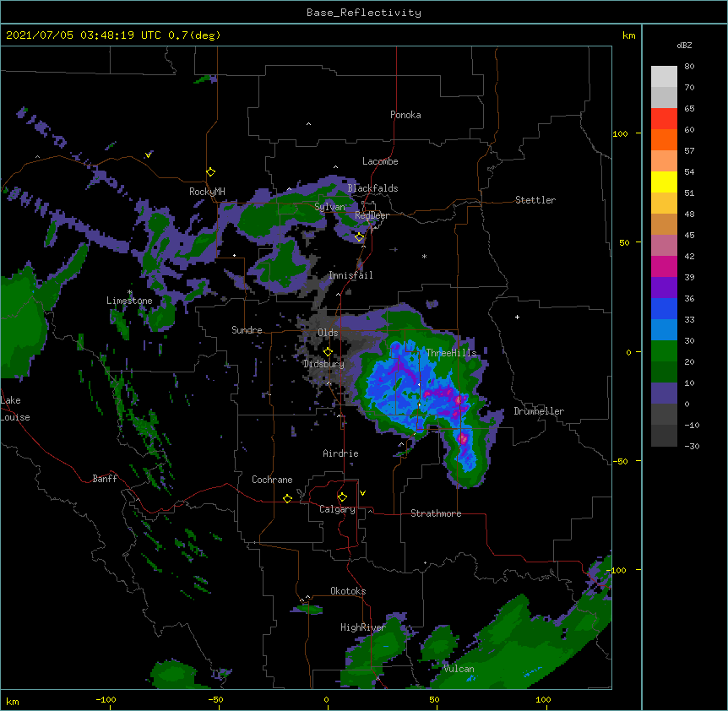Click the Drumheller city label
The width and height of the screenshot is (728, 711).
point(539,411)
